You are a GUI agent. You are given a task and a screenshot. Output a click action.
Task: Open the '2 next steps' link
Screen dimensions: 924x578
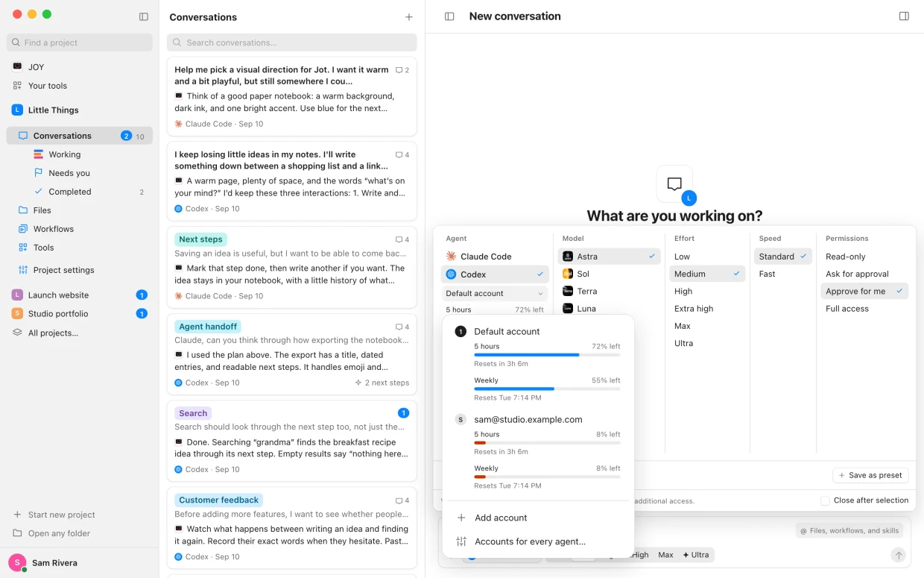pyautogui.click(x=382, y=383)
